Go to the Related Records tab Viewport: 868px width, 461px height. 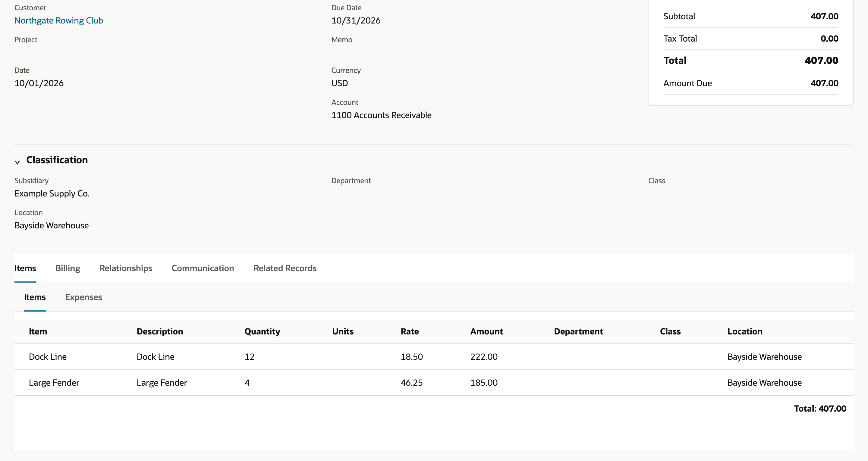pos(285,268)
